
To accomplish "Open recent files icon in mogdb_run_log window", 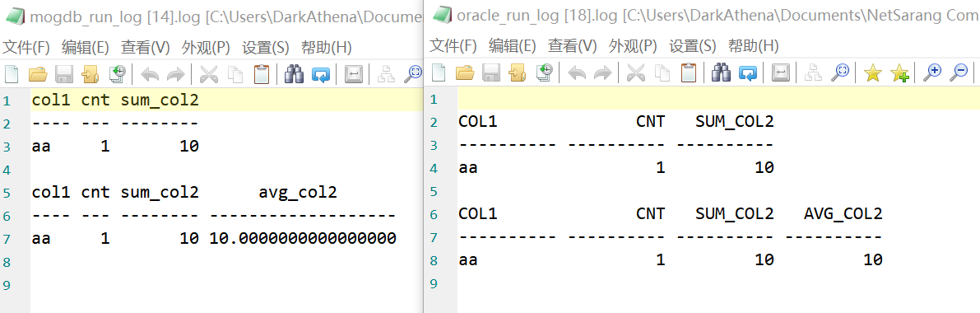I will [x=118, y=74].
